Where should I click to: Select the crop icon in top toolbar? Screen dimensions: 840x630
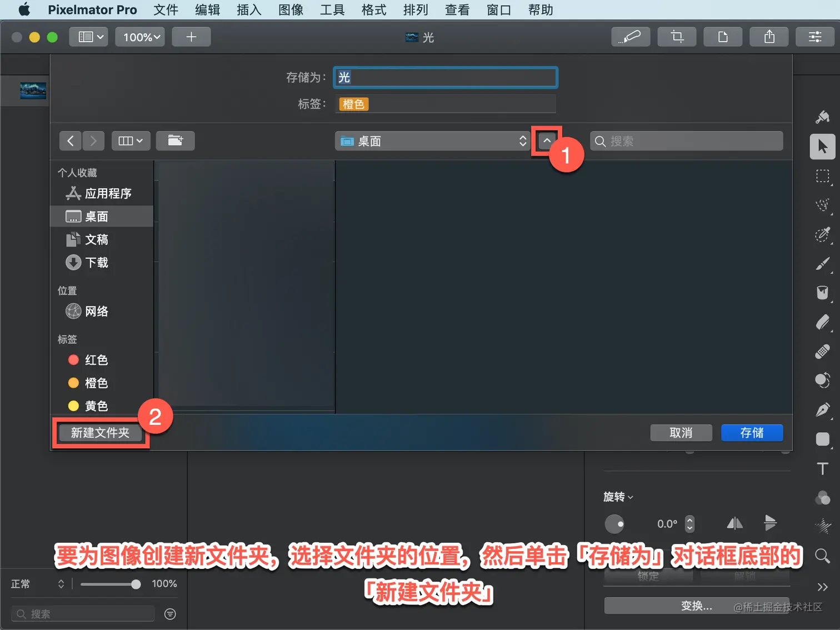coord(677,37)
